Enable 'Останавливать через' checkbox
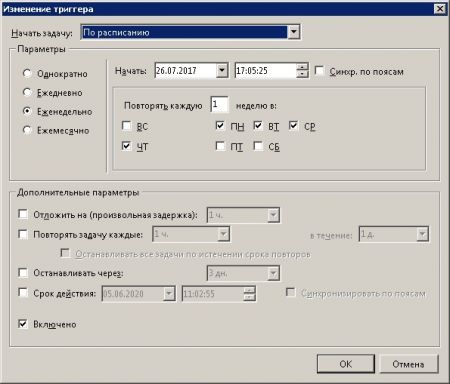The width and height of the screenshot is (450, 384). tap(23, 273)
